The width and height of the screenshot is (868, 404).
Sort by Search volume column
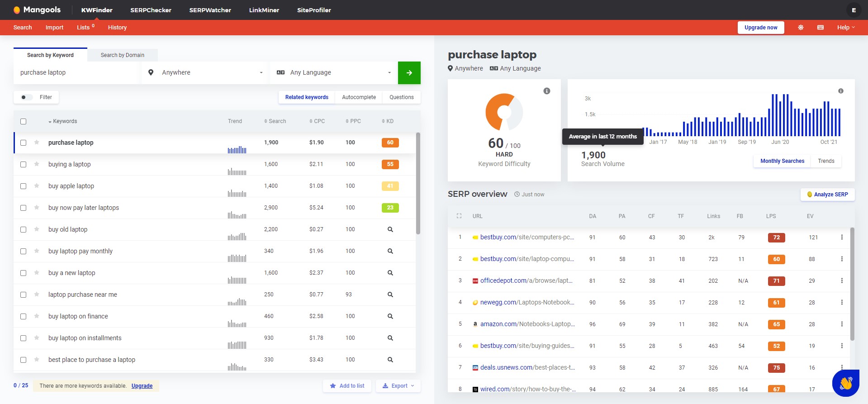275,121
